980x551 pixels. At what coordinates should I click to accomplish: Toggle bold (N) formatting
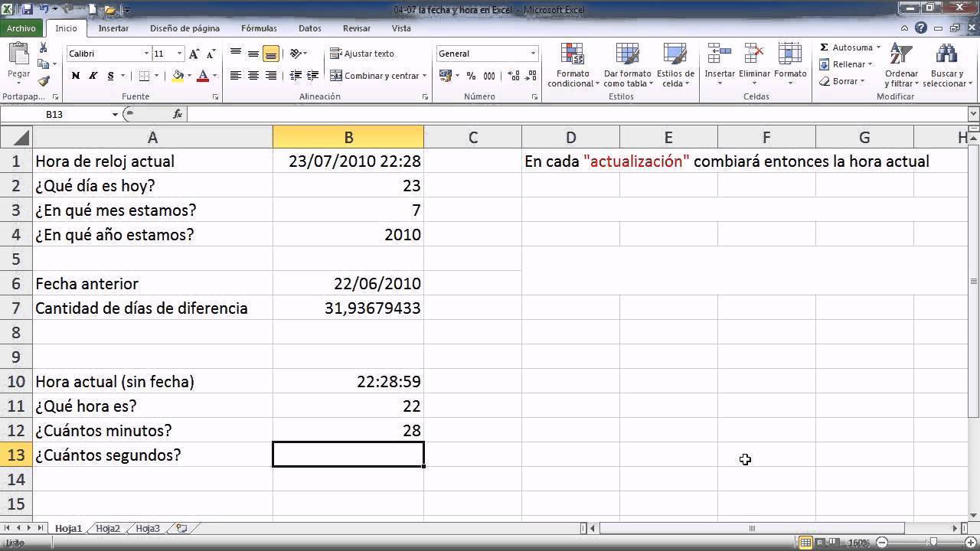pos(75,76)
